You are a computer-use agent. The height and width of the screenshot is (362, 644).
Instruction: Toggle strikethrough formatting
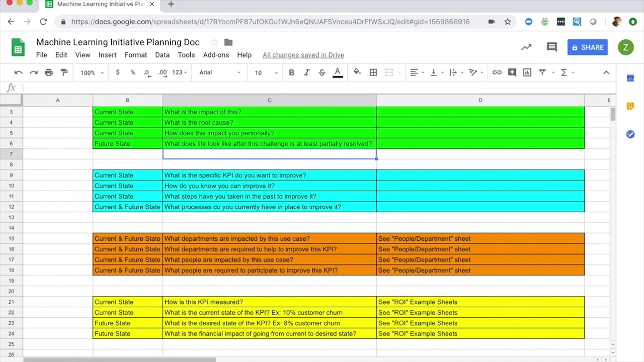[322, 72]
